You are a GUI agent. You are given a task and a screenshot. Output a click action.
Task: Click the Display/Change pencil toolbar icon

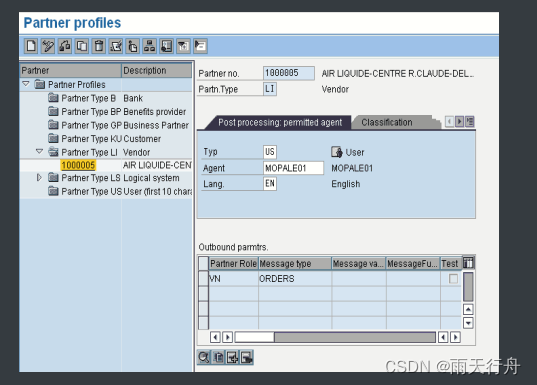[48, 46]
